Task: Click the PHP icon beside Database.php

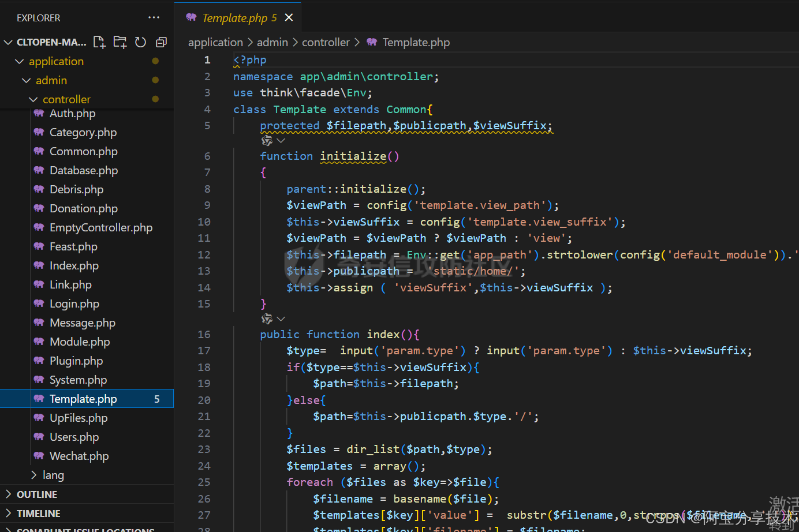Action: (39, 170)
